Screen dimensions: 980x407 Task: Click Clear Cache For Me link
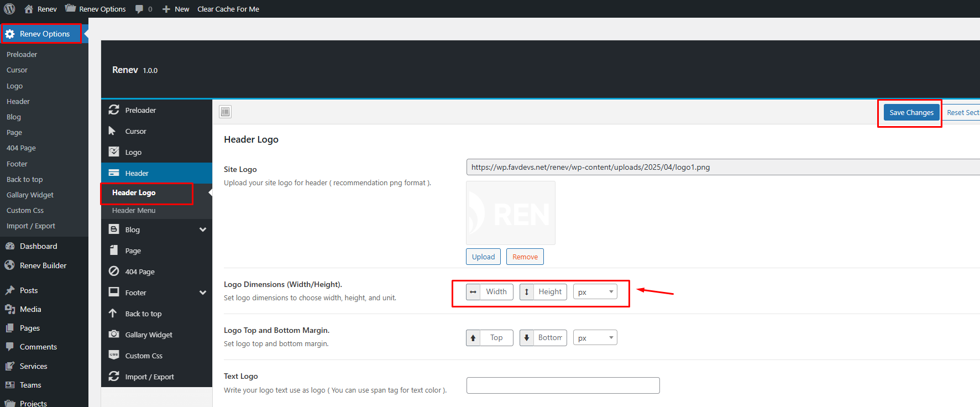(x=228, y=9)
